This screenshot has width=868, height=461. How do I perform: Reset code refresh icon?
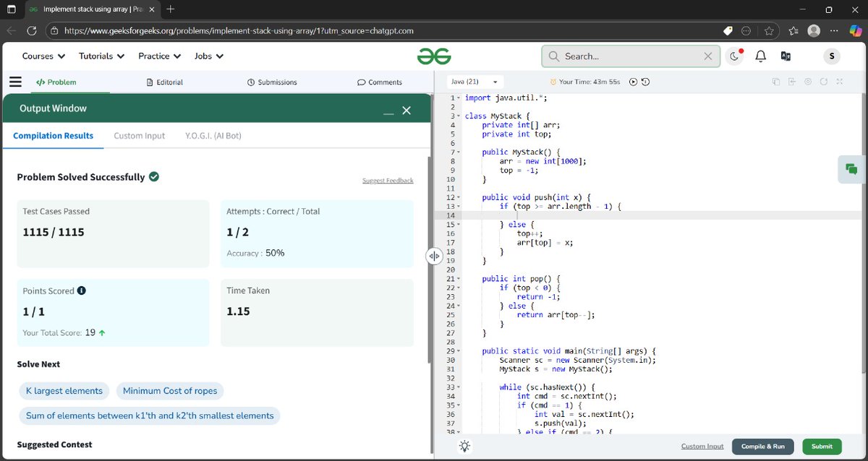[x=824, y=82]
